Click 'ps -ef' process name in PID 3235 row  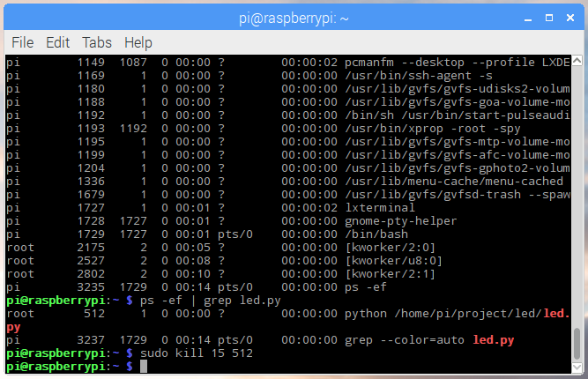[x=366, y=287]
